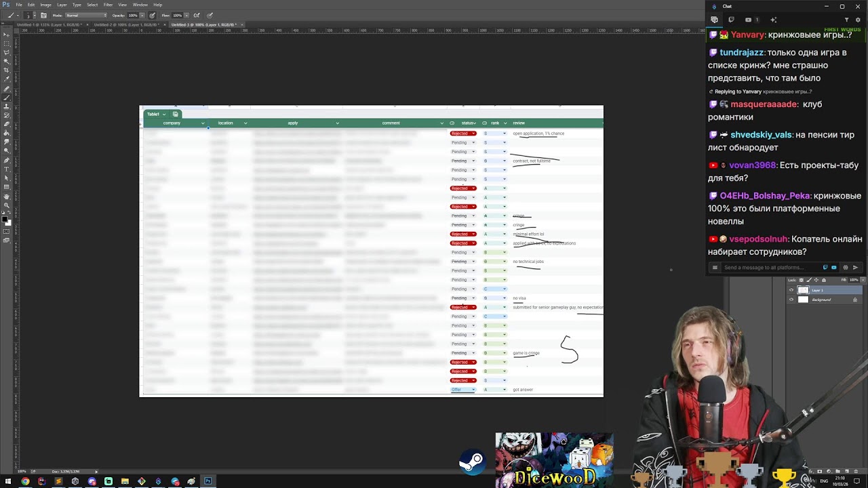Click the company column dropdown arrow

(x=203, y=123)
